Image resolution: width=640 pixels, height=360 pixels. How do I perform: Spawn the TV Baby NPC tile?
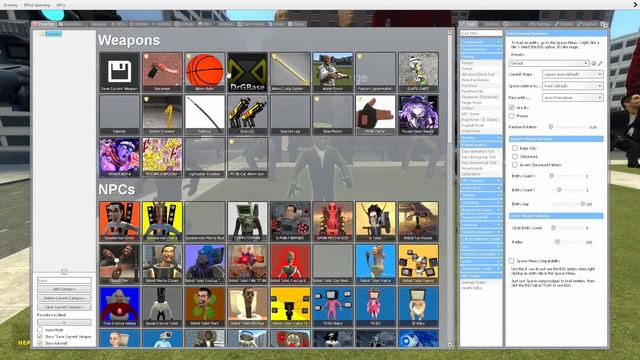tap(418, 307)
